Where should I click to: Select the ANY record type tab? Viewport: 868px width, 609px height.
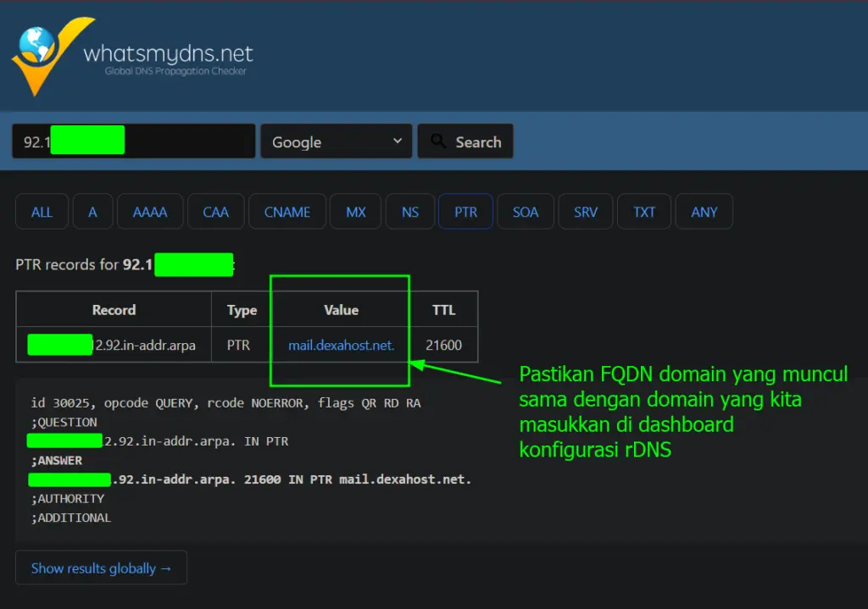[704, 211]
